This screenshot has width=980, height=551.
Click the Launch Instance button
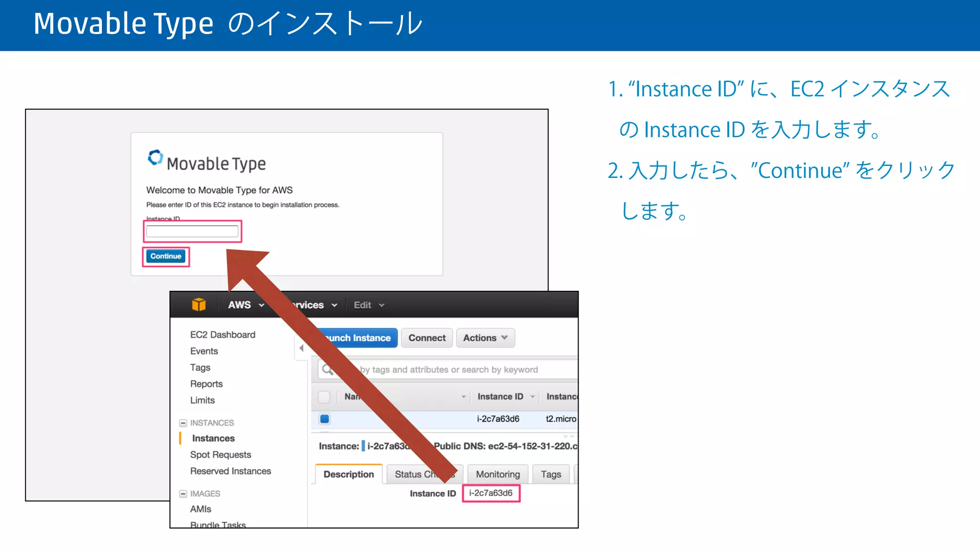(358, 338)
